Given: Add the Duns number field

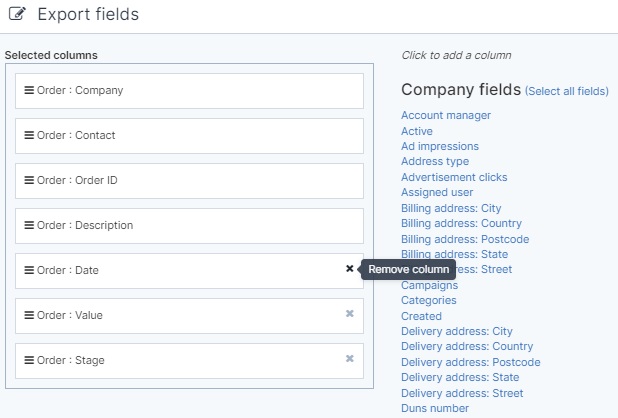Looking at the screenshot, I should 435,409.
